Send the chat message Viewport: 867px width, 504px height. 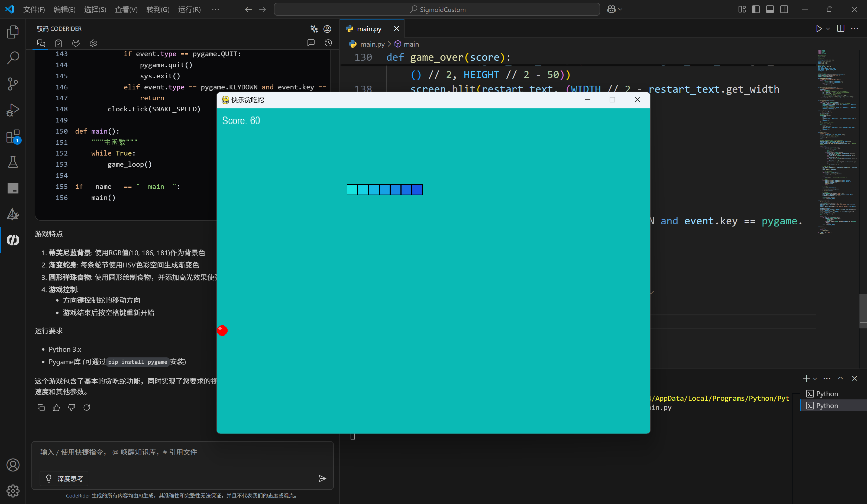[322, 478]
